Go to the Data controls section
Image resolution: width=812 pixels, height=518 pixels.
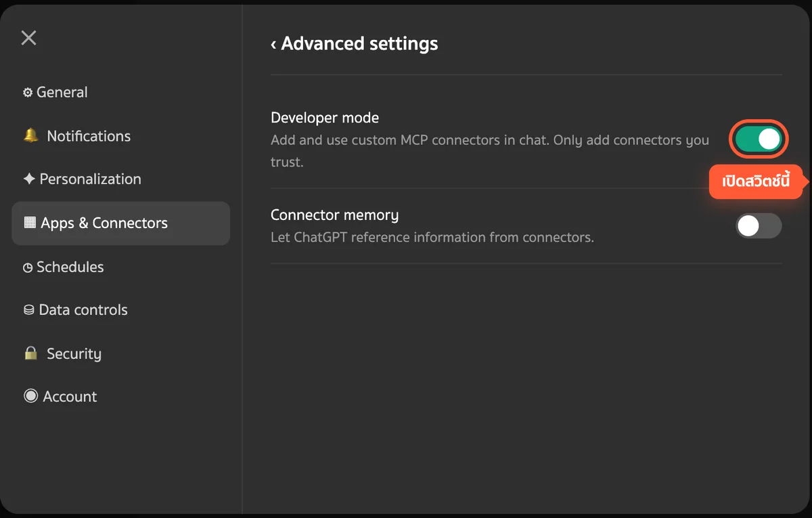(121, 310)
